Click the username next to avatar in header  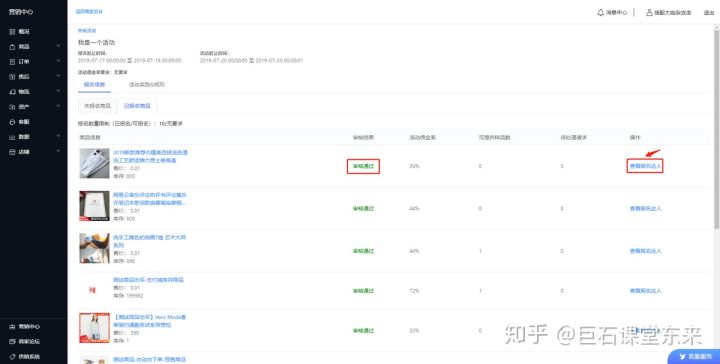tap(673, 13)
